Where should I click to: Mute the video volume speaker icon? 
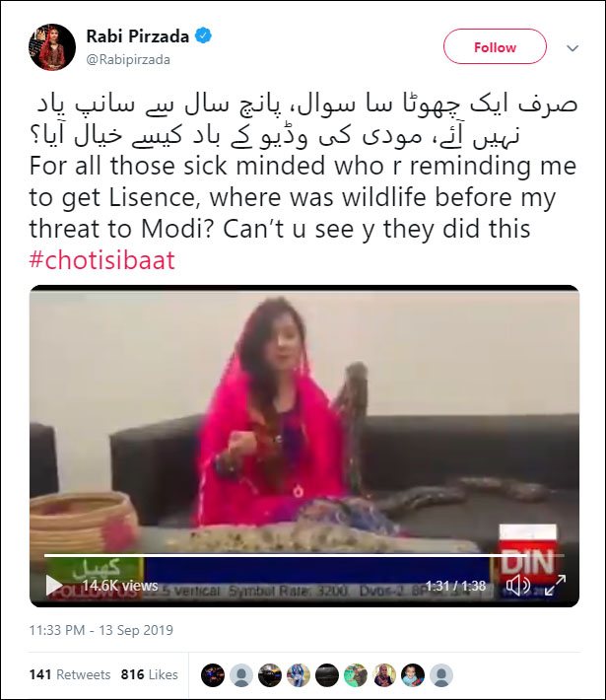(518, 585)
